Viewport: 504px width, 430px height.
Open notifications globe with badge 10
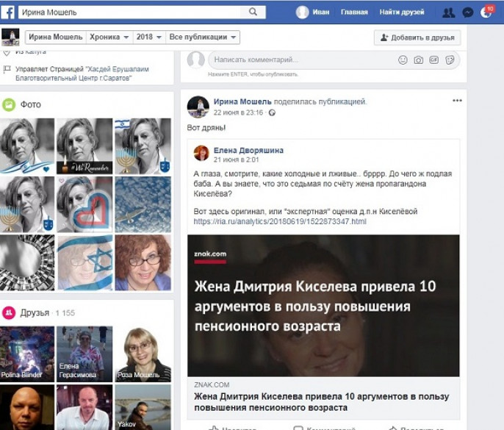point(486,12)
